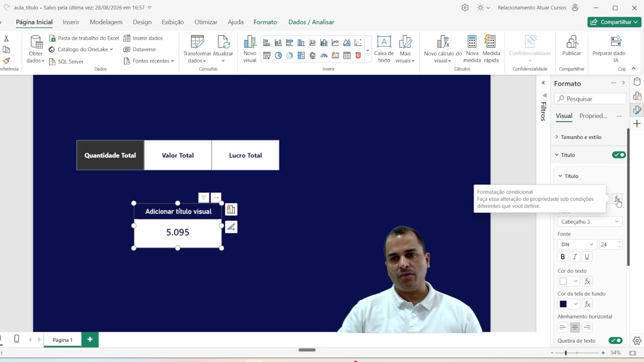This screenshot has height=362, width=644.
Task: Open conditional formatting fx for background color
Action: [587, 304]
